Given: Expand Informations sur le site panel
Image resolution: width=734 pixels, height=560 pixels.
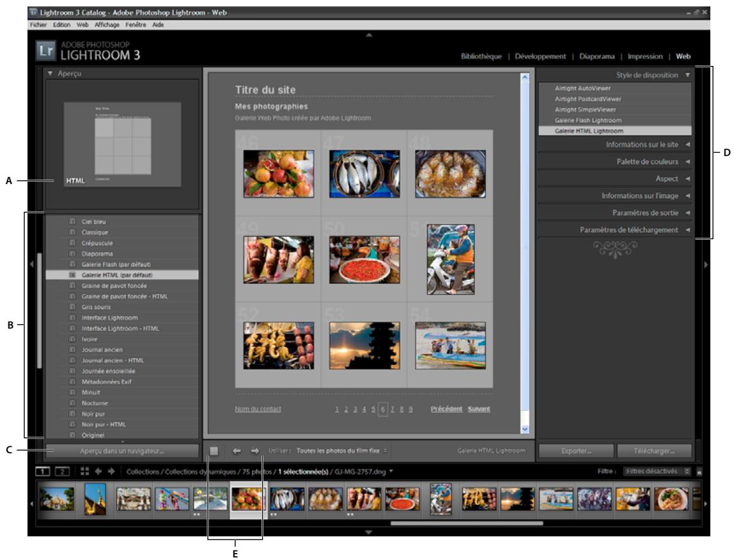Looking at the screenshot, I should tap(688, 144).
